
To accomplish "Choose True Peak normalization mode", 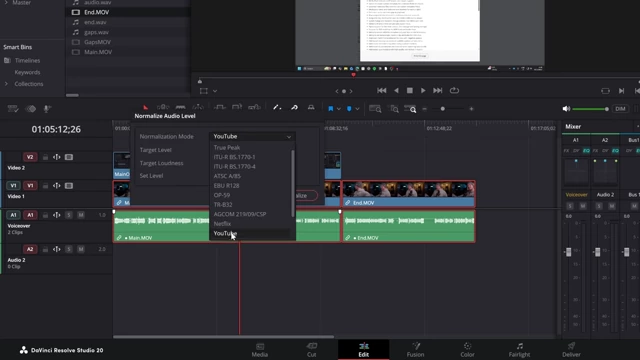I will pyautogui.click(x=227, y=147).
